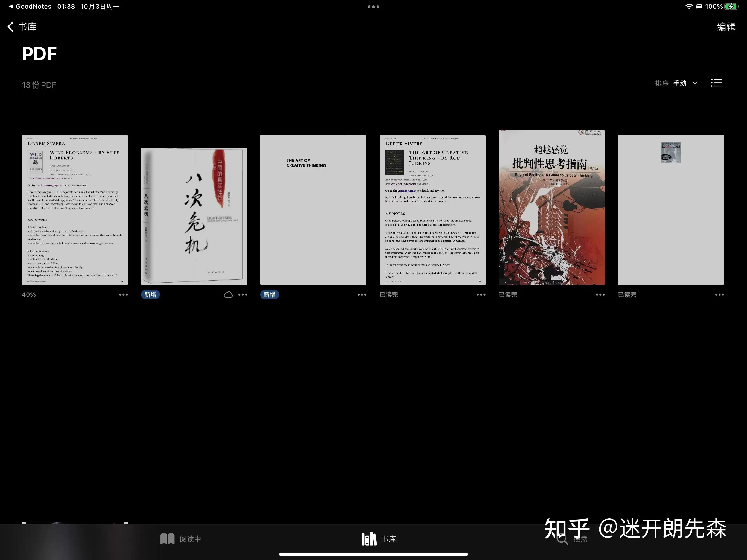Open more options for Derek Sivers Creative Thinking

[481, 294]
